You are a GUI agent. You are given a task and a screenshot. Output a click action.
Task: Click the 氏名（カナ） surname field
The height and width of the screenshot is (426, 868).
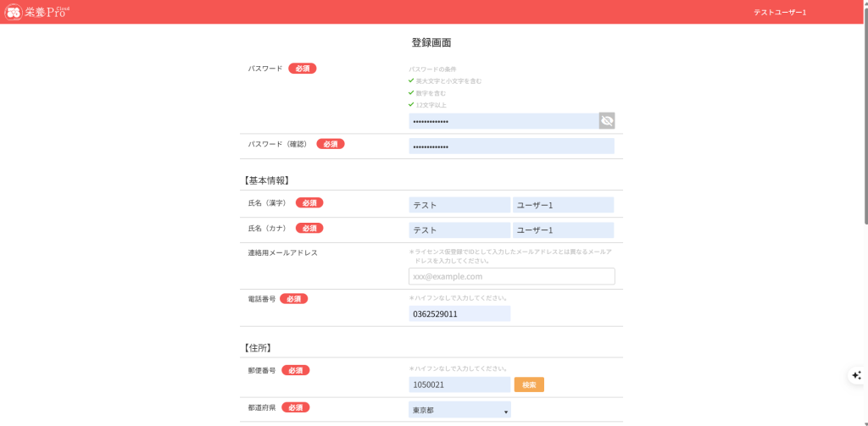(x=459, y=230)
